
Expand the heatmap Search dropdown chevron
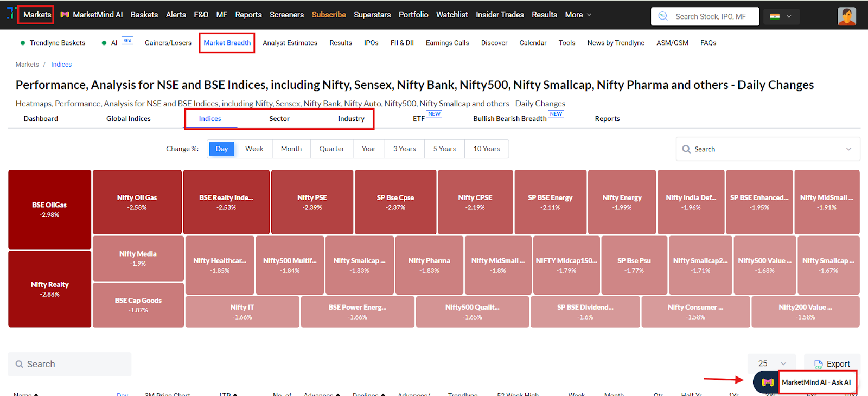click(848, 149)
